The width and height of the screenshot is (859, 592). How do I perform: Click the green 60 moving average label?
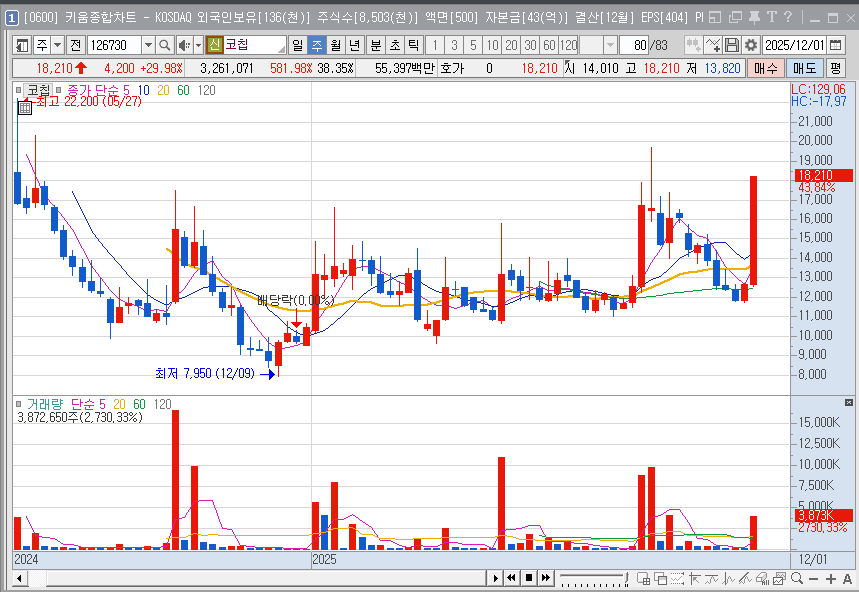[x=184, y=90]
